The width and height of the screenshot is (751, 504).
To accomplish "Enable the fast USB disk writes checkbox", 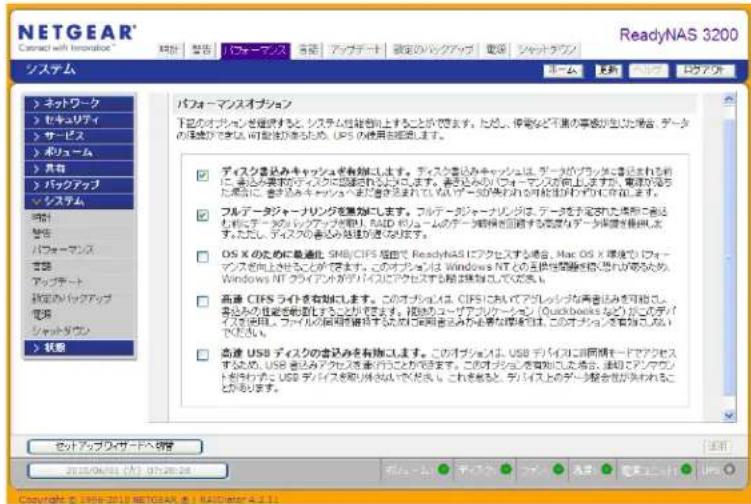I will coord(203,355).
